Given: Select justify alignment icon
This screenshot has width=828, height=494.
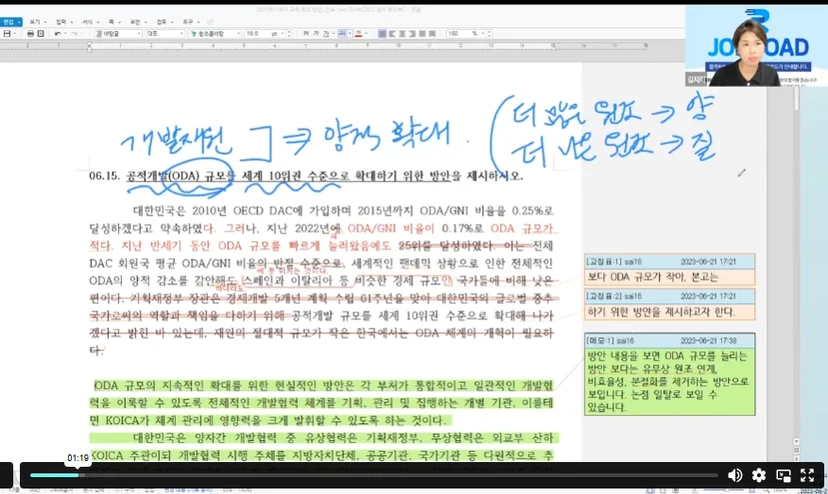Looking at the screenshot, I should [x=382, y=33].
